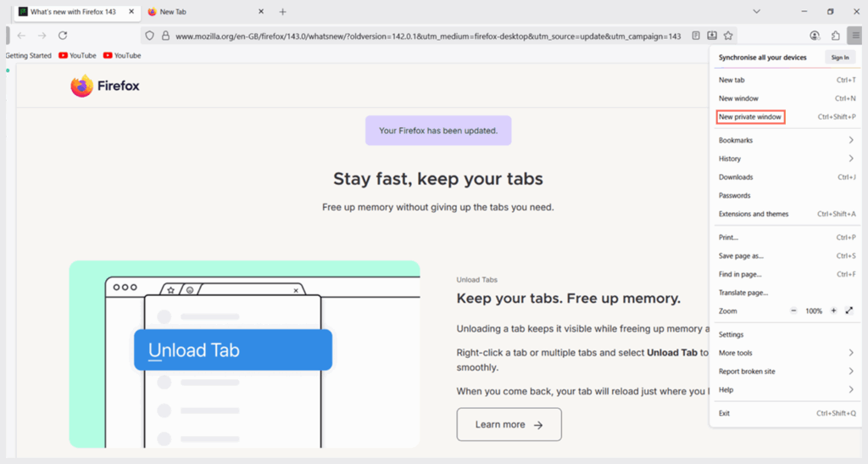Click the install/save page icon in address bar
This screenshot has height=464, width=868.
pyautogui.click(x=712, y=36)
